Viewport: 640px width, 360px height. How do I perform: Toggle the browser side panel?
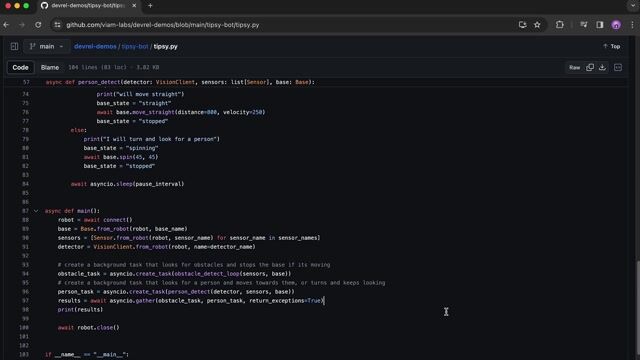click(600, 25)
